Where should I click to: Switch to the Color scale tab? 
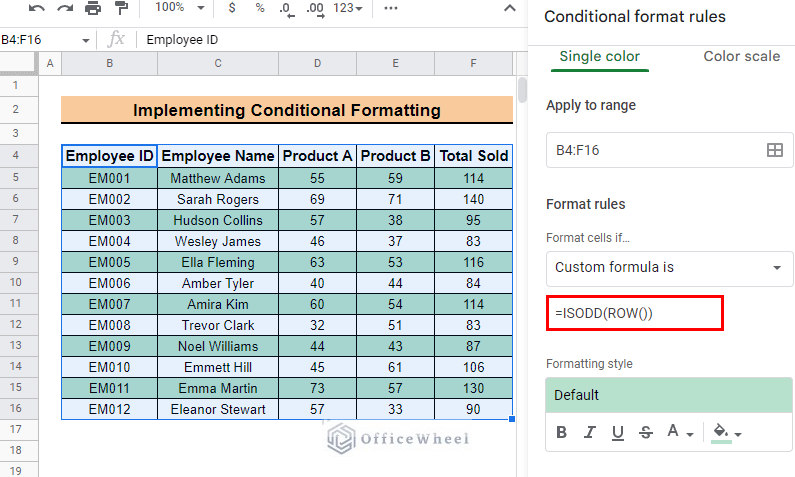741,56
